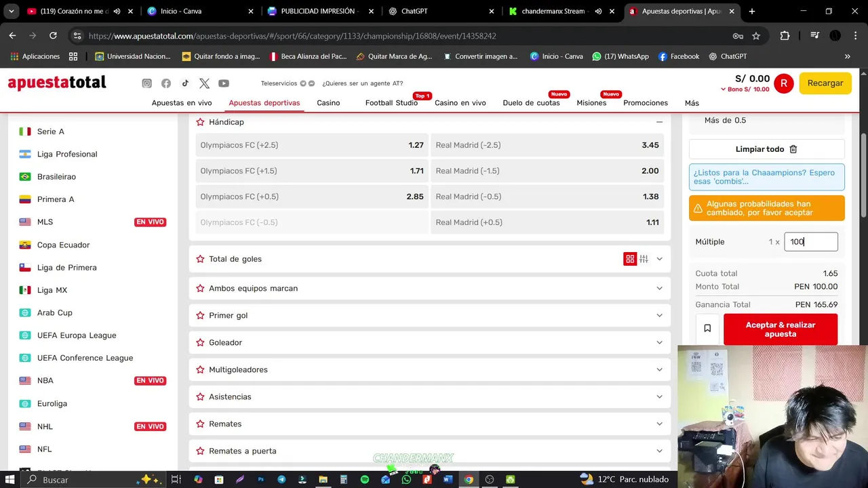Favorite the Goleador market star
Screen dimensions: 868x488
point(200,342)
